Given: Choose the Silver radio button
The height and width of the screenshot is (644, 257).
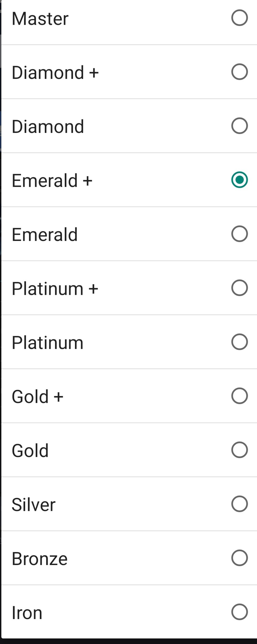Looking at the screenshot, I should coord(239,504).
